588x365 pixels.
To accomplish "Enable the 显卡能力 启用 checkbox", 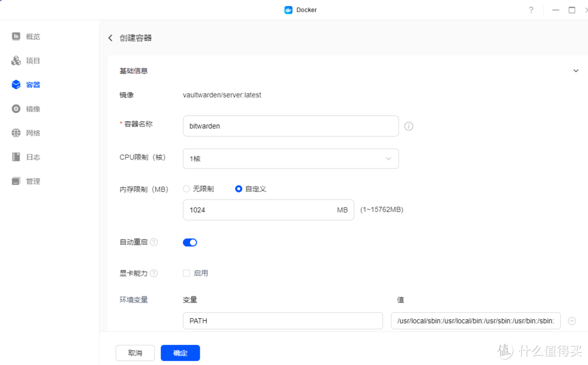I will tap(186, 273).
